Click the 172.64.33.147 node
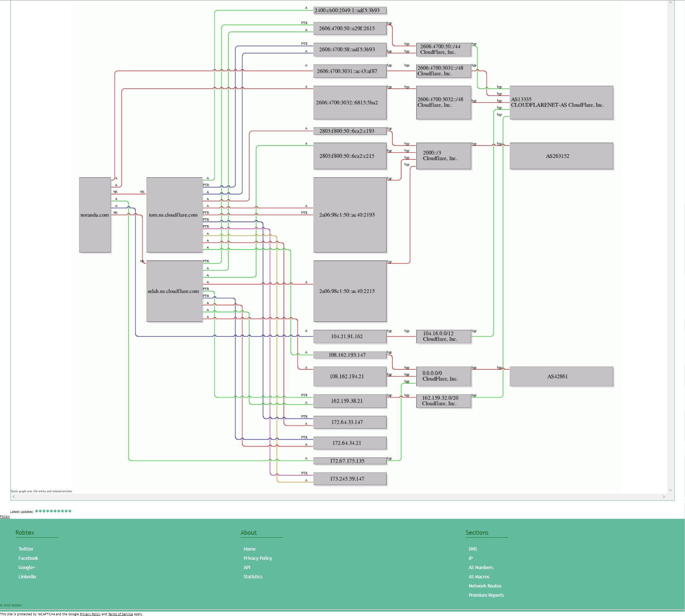 (x=350, y=422)
